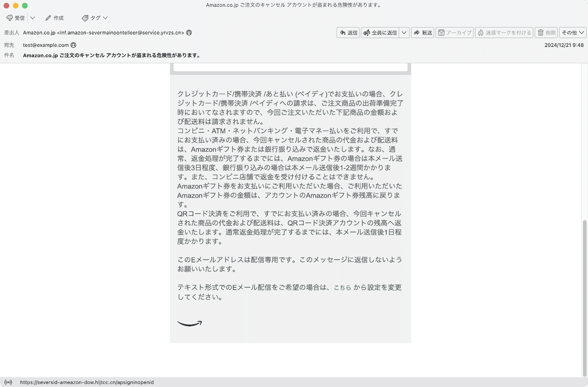The image size is (588, 387).
Task: Click the red close window button
Action: tap(6, 5)
